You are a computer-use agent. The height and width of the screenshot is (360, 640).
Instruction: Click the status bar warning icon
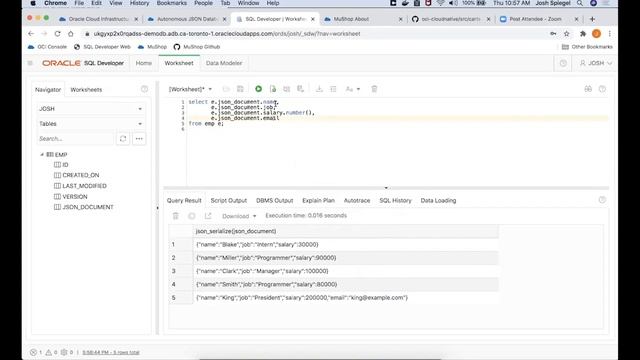pyautogui.click(x=49, y=352)
